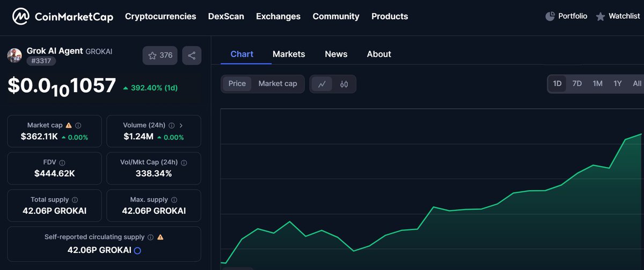This screenshot has height=270, width=644.
Task: Open the DexScan menu
Action: pos(226,17)
